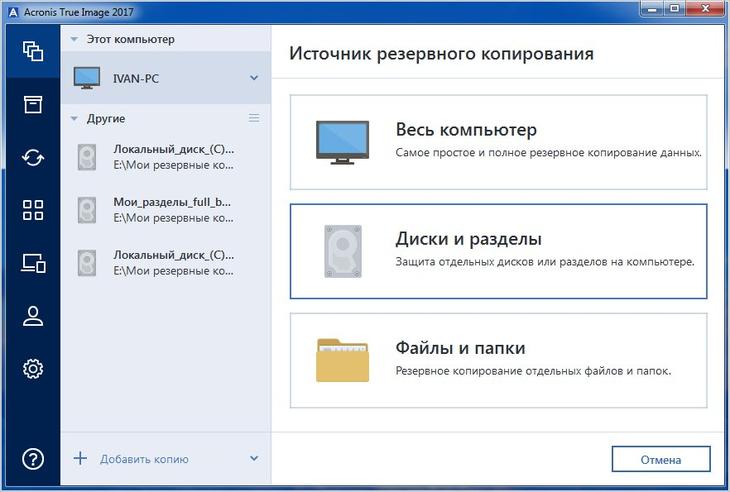Click the path under Мои_разделы_full_b...
This screenshot has width=730, height=492.
[x=174, y=218]
